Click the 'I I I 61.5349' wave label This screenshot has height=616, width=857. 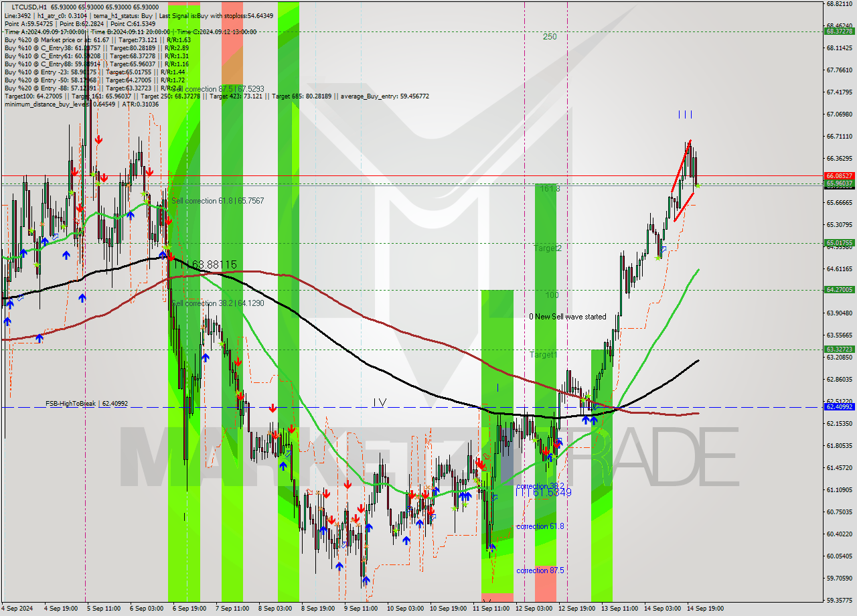pyautogui.click(x=544, y=492)
